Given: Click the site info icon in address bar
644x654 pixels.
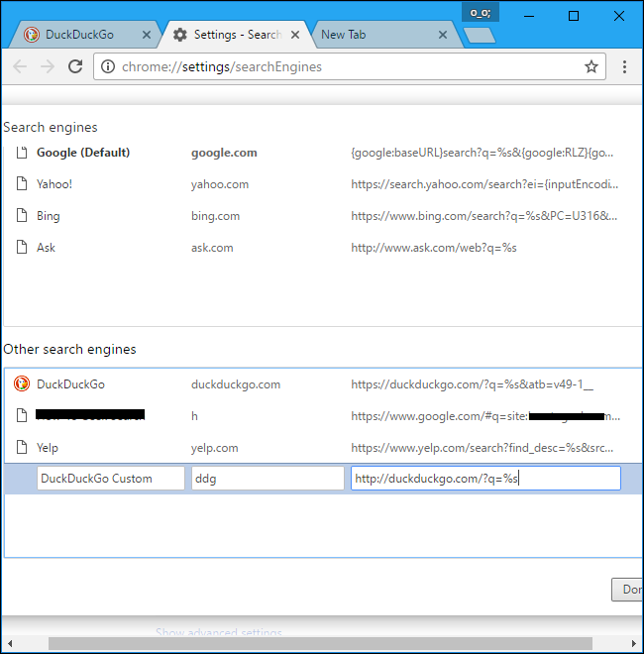Looking at the screenshot, I should click(108, 66).
